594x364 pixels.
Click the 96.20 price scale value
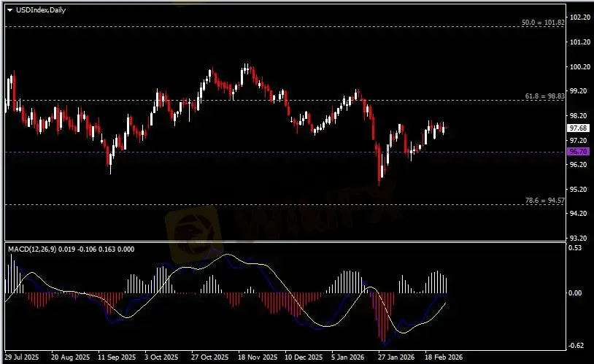579,164
